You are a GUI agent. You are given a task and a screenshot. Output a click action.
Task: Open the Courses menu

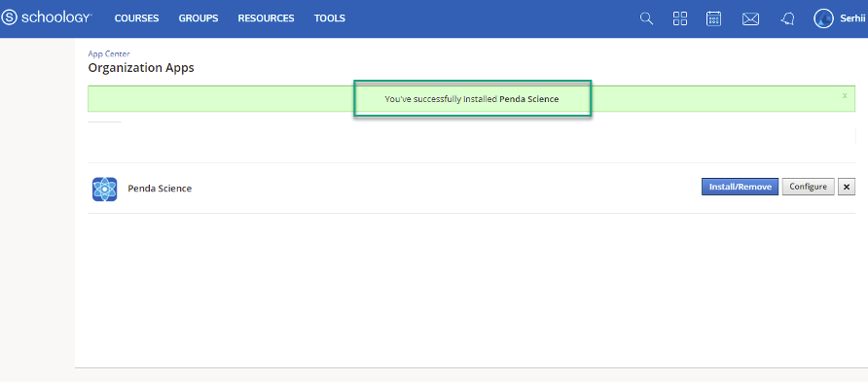click(137, 18)
